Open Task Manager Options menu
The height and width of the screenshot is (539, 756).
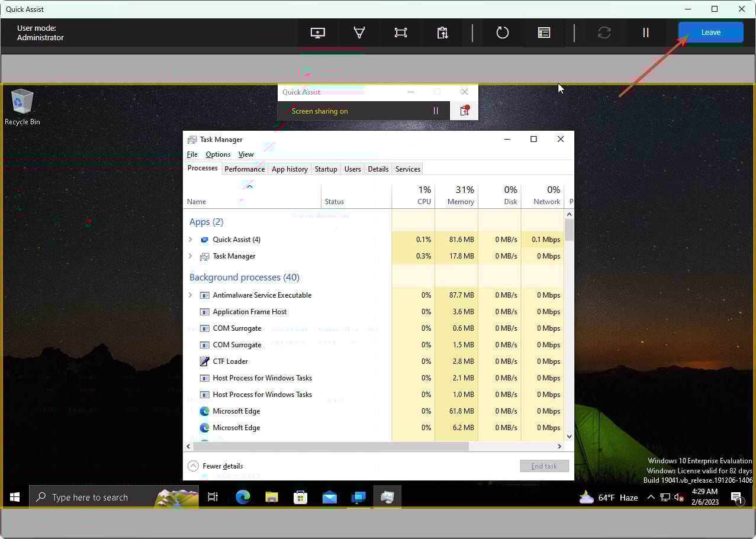(218, 154)
